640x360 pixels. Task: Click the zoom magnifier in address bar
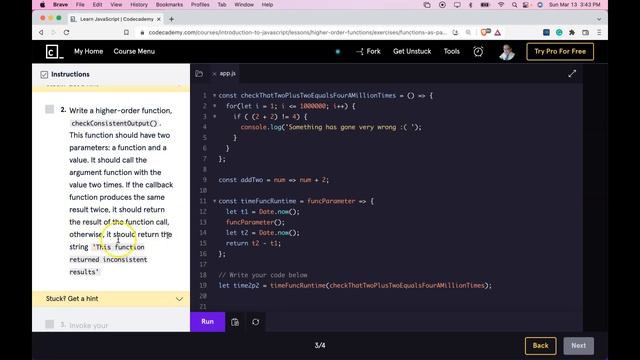(x=468, y=32)
